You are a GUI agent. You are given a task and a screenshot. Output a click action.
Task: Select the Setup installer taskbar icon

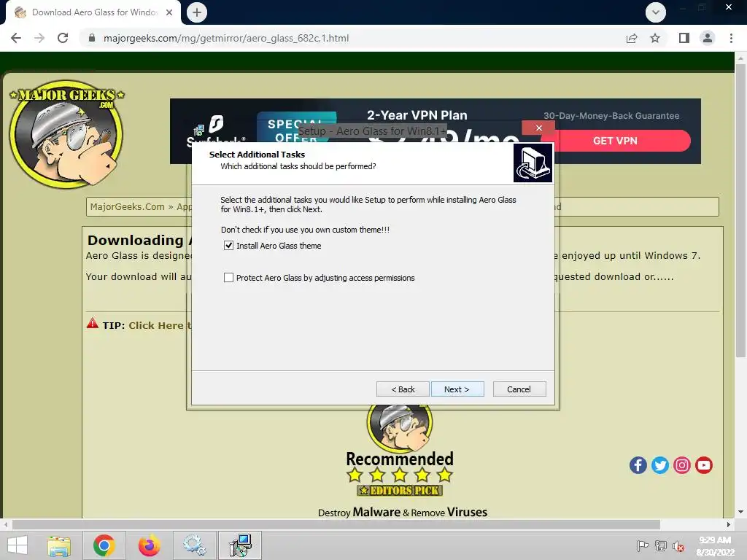[239, 545]
